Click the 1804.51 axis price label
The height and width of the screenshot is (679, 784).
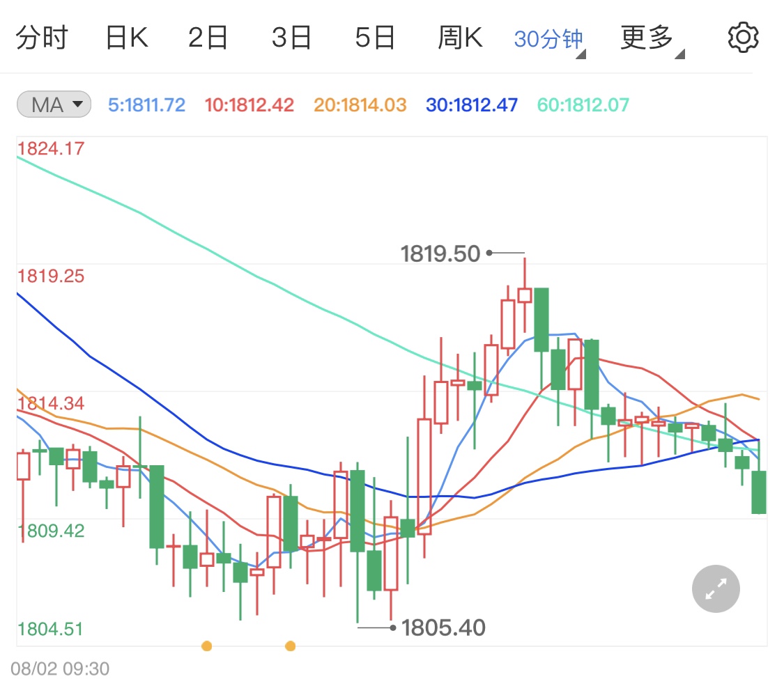tap(50, 629)
